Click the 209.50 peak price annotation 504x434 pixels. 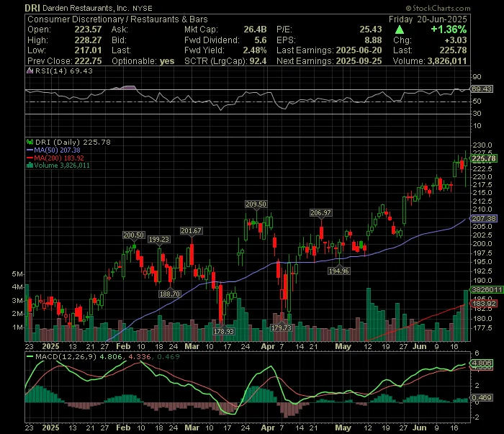(256, 204)
